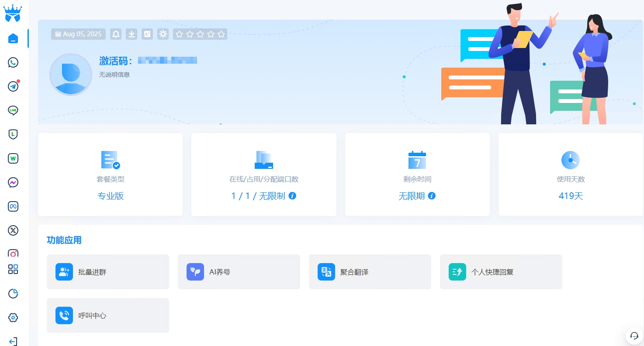Open the WhatsApp sidebar icon
The height and width of the screenshot is (346, 644).
13,62
